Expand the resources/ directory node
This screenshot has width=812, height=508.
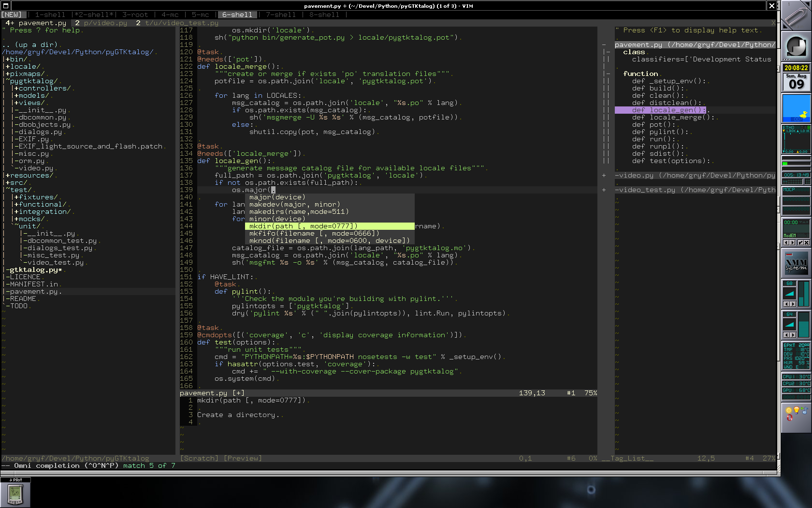pos(29,176)
